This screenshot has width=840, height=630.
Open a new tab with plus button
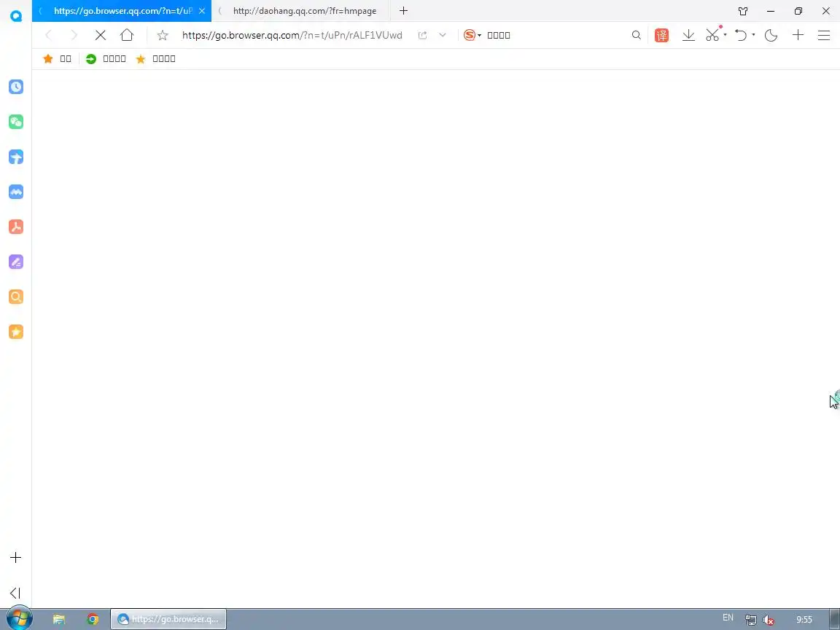pyautogui.click(x=403, y=11)
